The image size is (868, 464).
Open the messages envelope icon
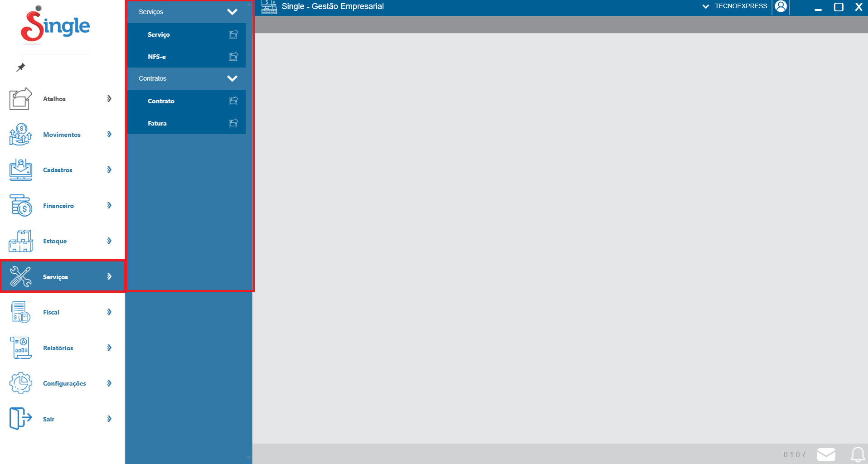(x=826, y=454)
